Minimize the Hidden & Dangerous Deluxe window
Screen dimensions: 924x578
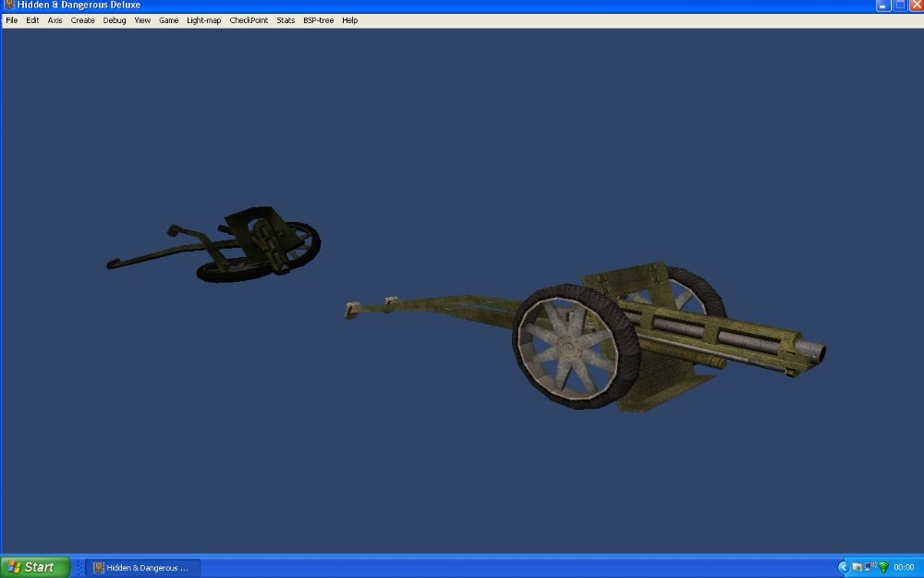(x=882, y=6)
